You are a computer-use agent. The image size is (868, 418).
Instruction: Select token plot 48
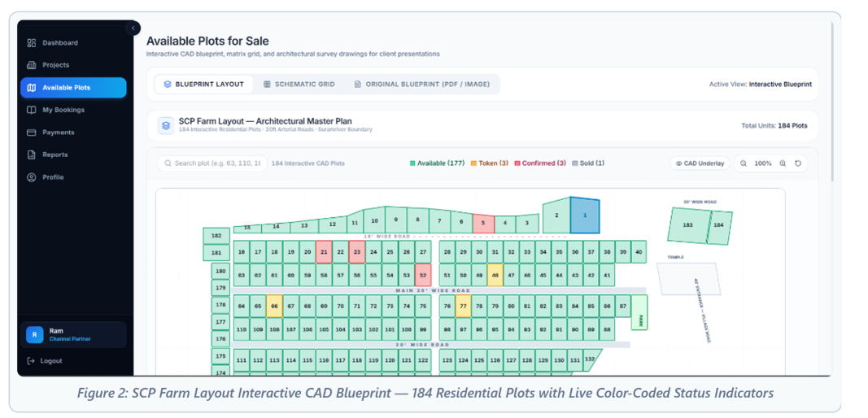pos(495,275)
